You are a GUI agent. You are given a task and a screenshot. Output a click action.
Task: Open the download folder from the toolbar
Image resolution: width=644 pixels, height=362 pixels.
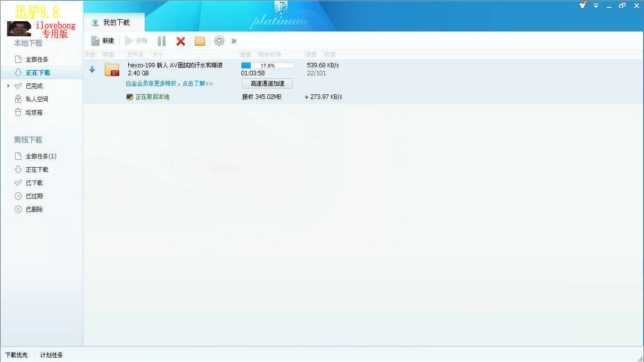click(x=200, y=41)
